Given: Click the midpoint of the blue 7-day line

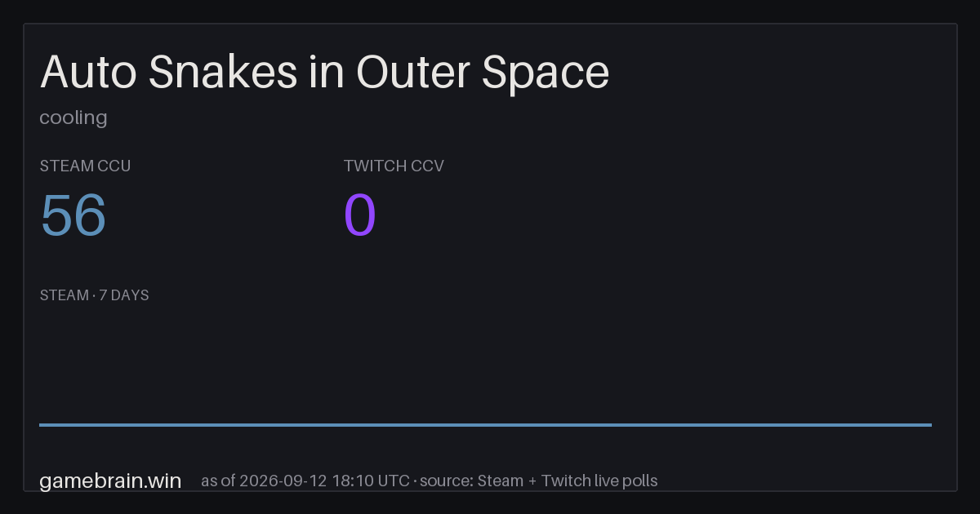Looking at the screenshot, I should [485, 424].
